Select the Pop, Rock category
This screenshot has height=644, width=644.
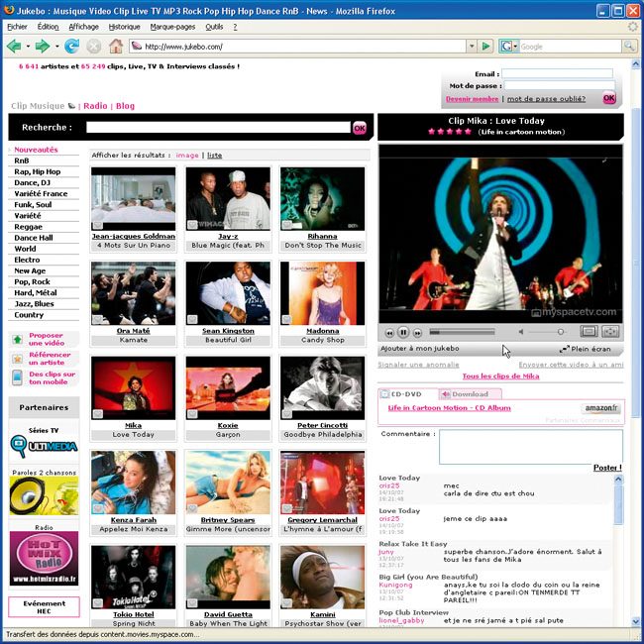coord(32,281)
